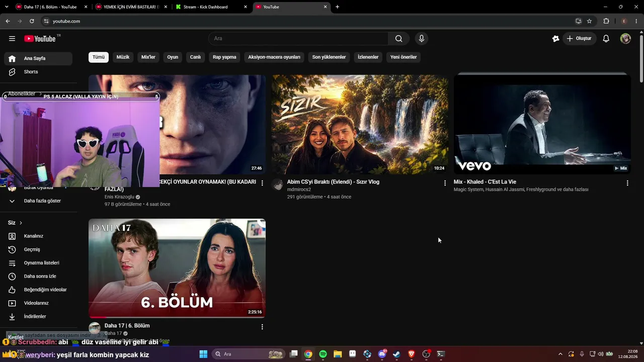The image size is (644, 362).
Task: Switch to Stream - Kick Dashboard tab
Action: coord(211,7)
